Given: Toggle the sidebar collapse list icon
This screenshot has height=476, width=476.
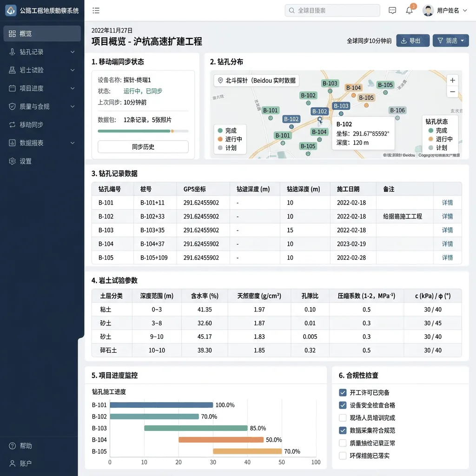Looking at the screenshot, I should pyautogui.click(x=96, y=11).
